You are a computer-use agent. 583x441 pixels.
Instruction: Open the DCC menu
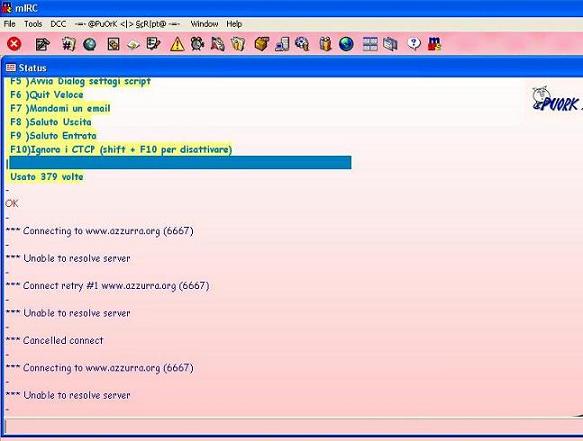[x=58, y=24]
